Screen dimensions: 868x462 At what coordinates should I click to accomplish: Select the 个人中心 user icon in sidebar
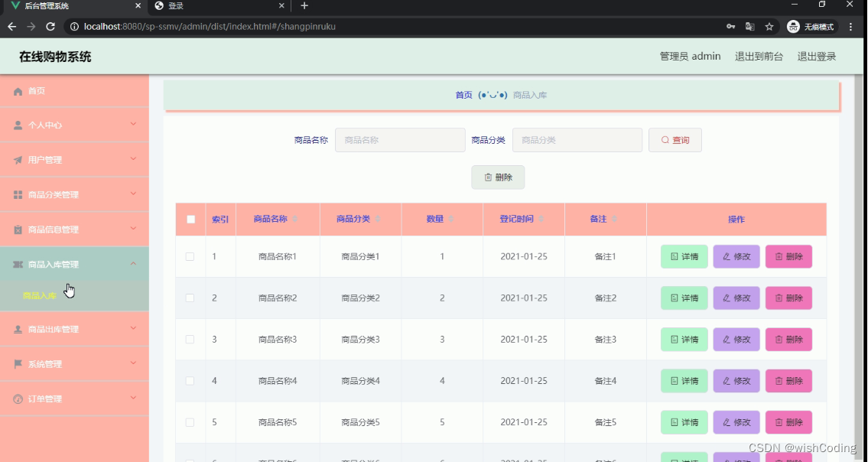(18, 124)
